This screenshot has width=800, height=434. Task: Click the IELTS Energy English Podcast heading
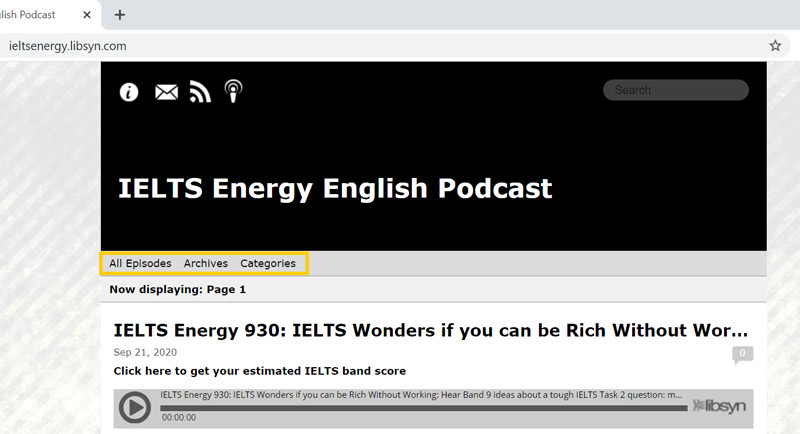click(x=335, y=188)
